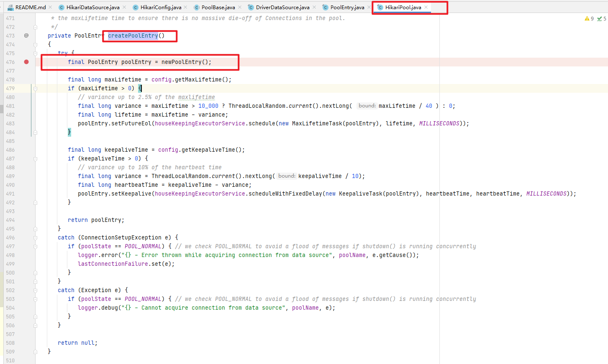Click logger.error on line 498
The image size is (608, 364).
[x=98, y=255]
